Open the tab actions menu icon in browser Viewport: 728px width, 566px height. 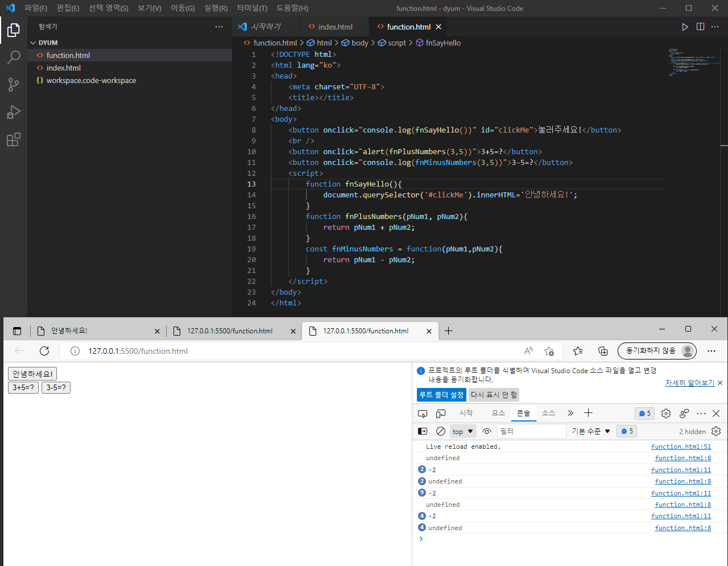(x=17, y=331)
